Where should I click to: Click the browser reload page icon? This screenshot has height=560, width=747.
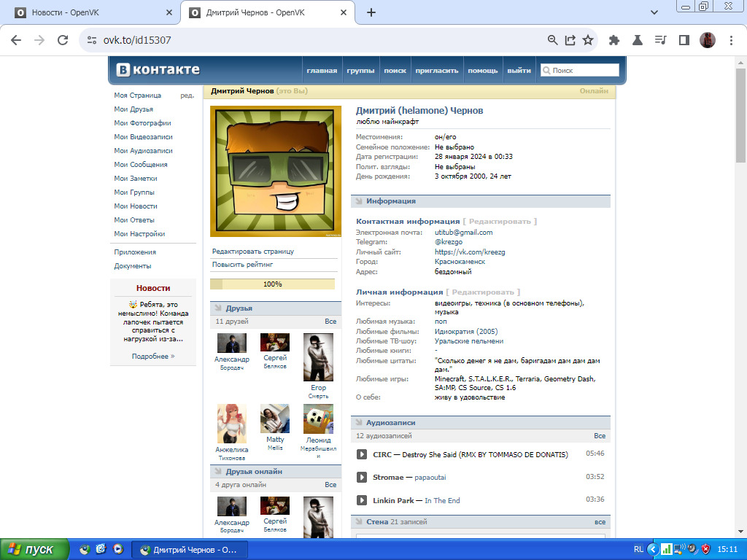[x=63, y=40]
